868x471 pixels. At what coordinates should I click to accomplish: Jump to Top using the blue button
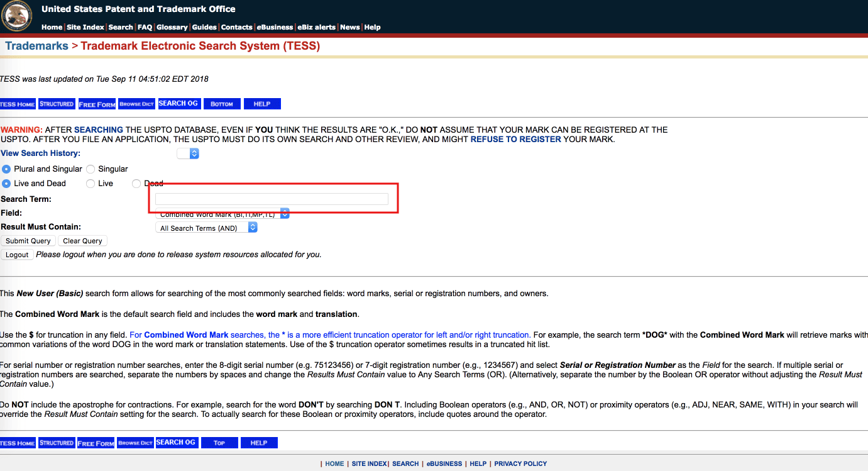click(219, 443)
